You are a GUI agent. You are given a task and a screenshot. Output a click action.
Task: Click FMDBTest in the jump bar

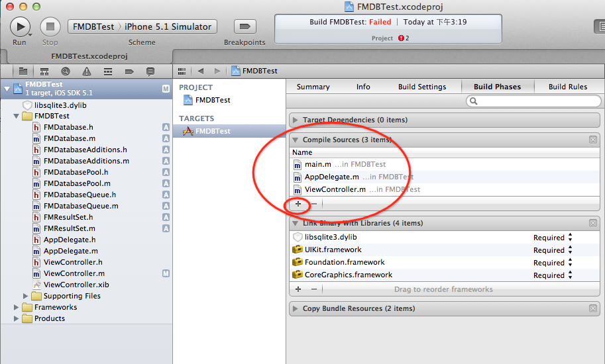coord(254,71)
